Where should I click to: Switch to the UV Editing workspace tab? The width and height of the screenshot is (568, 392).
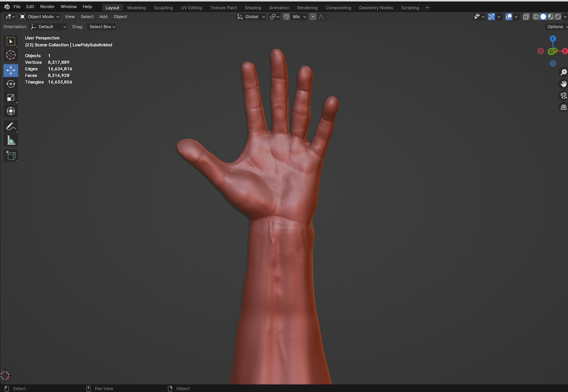click(x=192, y=8)
